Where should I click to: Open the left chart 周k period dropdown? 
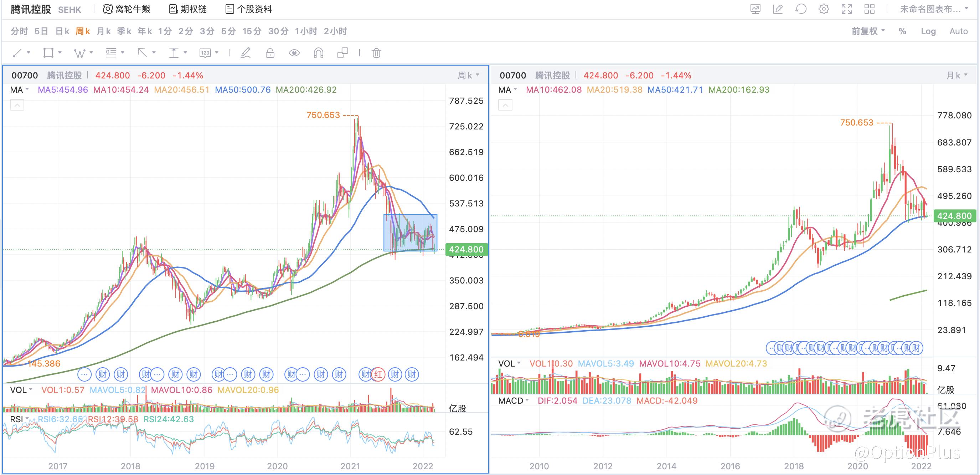468,75
